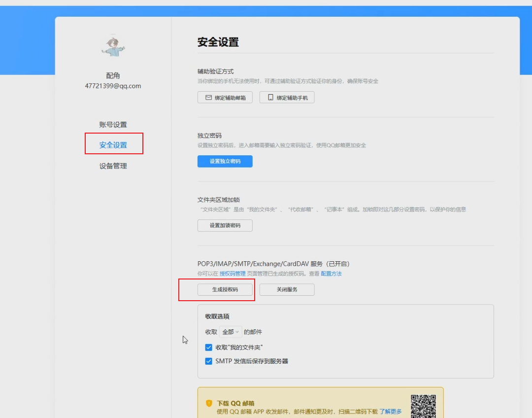Image resolution: width=532 pixels, height=418 pixels.
Task: Switch to 账号设置 in the sidebar
Action: point(114,124)
